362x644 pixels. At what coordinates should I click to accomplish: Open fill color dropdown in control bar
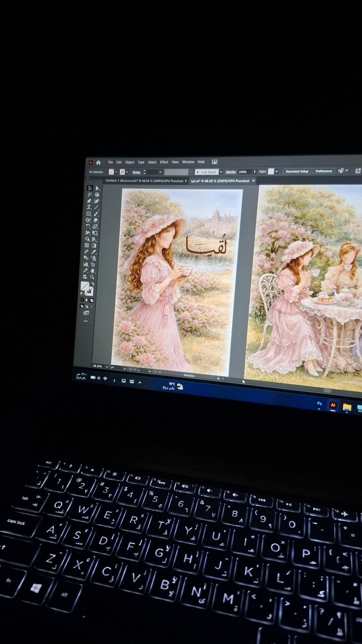click(x=116, y=172)
